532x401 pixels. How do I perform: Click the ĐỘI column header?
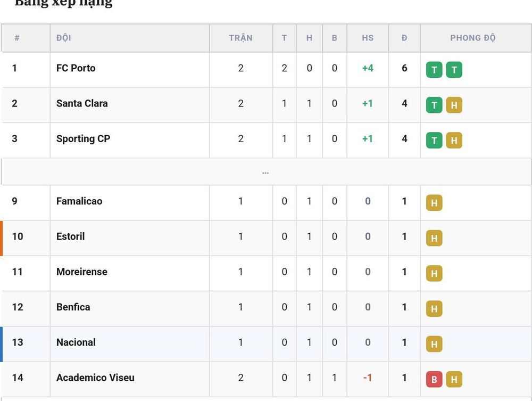tap(63, 38)
